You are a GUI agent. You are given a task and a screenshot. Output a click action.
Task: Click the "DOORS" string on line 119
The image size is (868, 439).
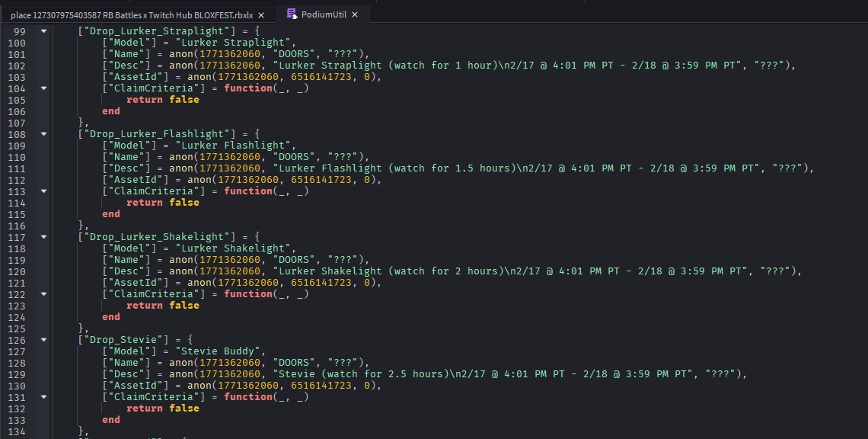pos(294,259)
